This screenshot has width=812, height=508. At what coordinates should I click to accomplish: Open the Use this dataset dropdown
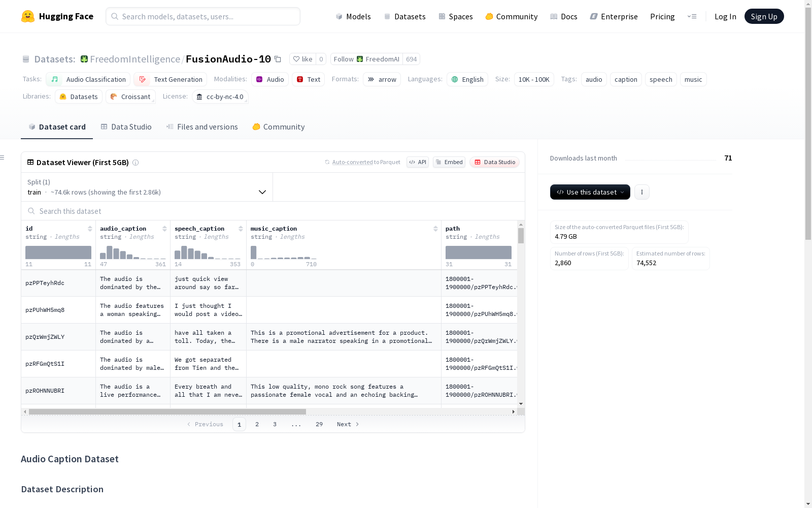tap(590, 192)
